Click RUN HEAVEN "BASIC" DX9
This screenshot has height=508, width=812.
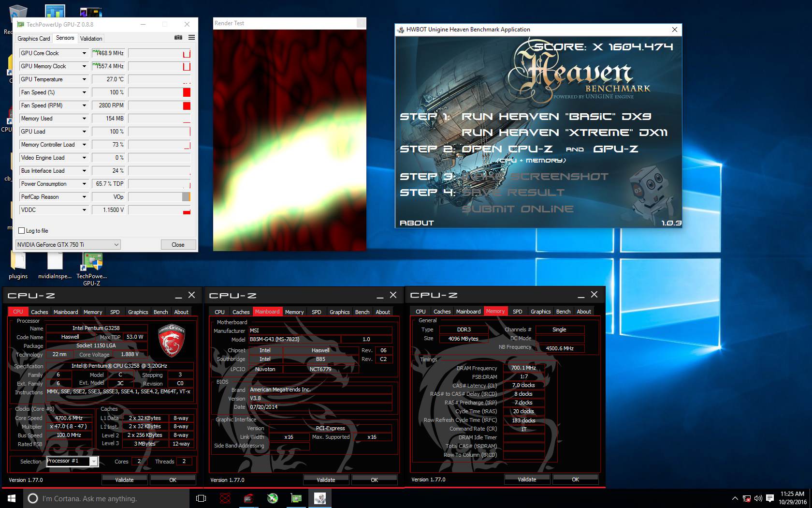[556, 117]
